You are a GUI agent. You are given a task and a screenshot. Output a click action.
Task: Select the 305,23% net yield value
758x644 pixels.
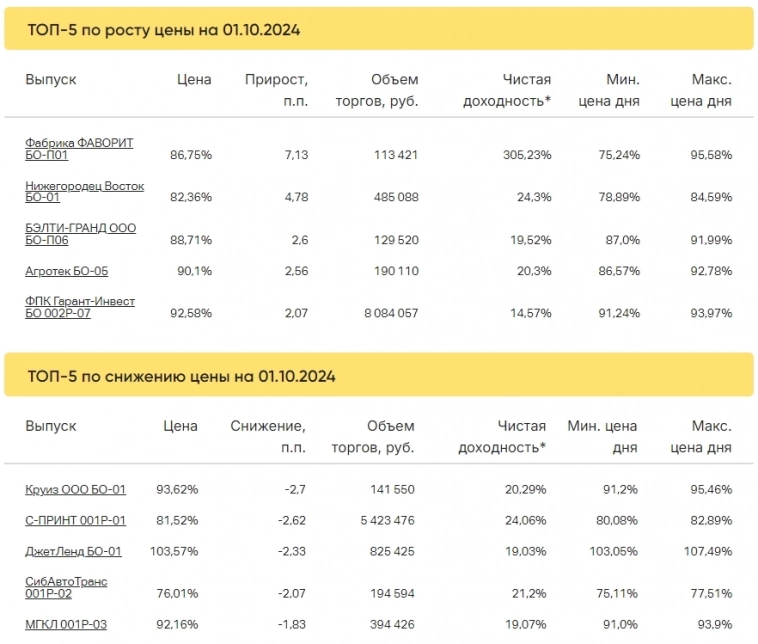(525, 155)
